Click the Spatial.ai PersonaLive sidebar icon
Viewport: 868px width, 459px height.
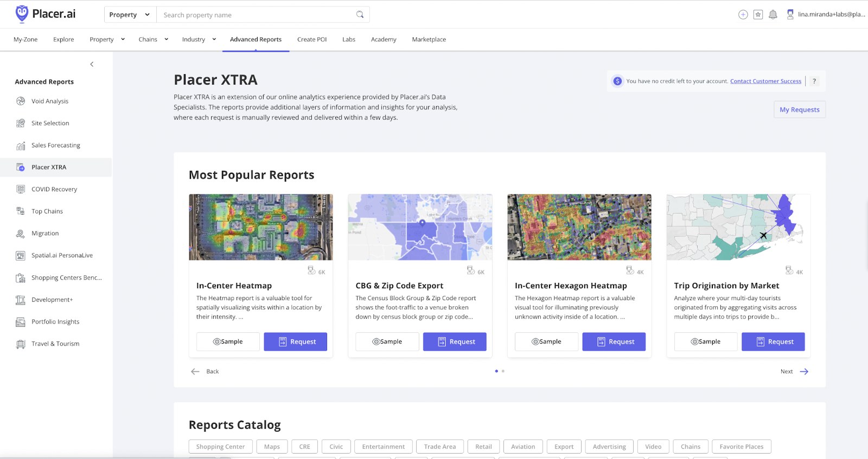(21, 255)
